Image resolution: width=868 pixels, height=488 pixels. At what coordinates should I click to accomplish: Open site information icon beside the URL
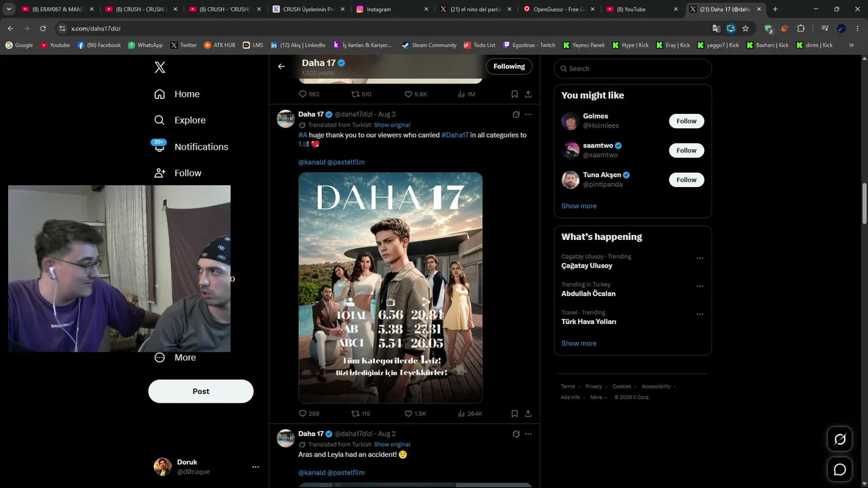62,28
